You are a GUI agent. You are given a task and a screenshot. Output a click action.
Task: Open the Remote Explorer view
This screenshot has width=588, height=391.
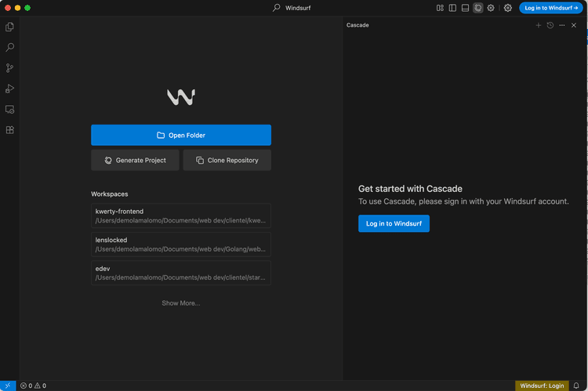click(9, 110)
